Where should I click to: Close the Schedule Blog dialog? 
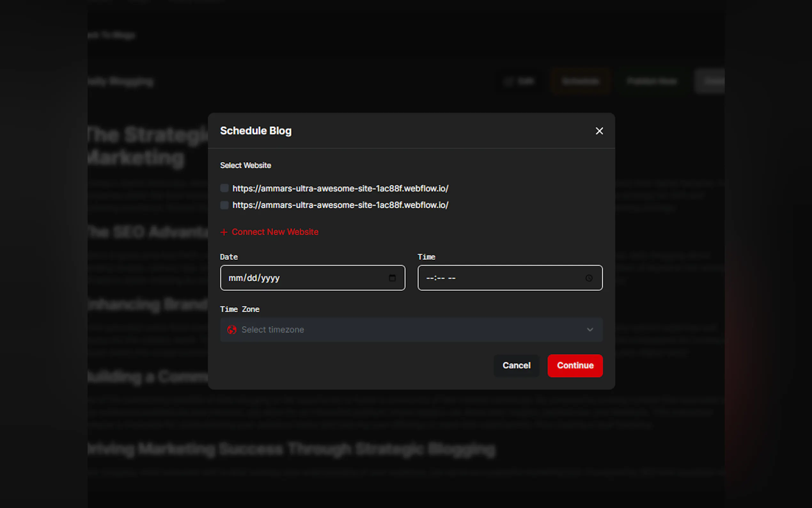pyautogui.click(x=599, y=131)
